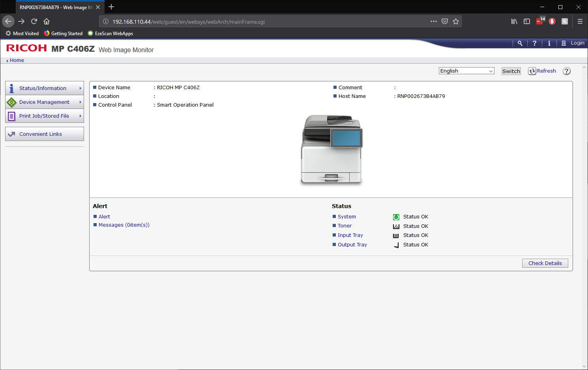Open the circled help icon beside Refresh
Screen dimensions: 588x370
coord(566,71)
